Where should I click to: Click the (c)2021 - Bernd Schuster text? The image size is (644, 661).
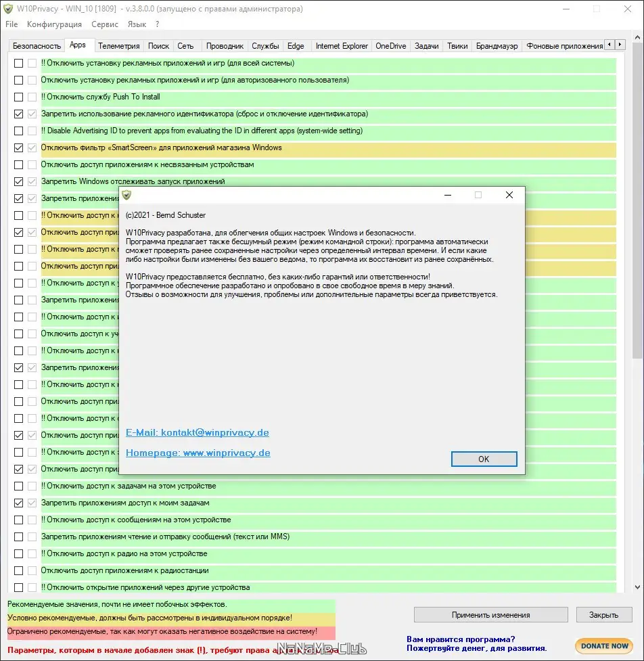pos(166,215)
